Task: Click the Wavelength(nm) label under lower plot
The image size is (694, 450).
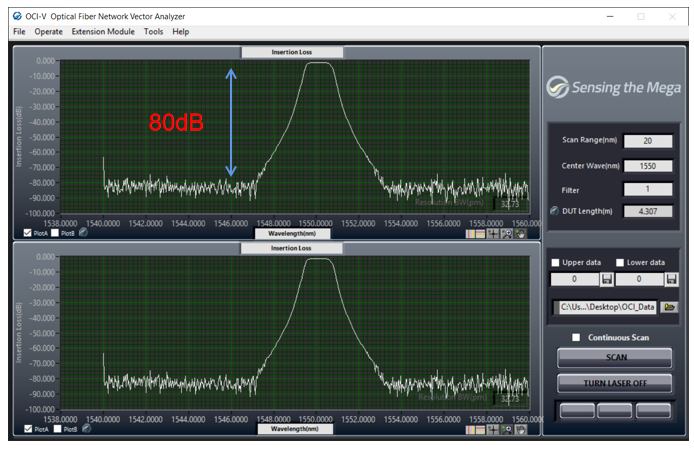Action: [295, 429]
